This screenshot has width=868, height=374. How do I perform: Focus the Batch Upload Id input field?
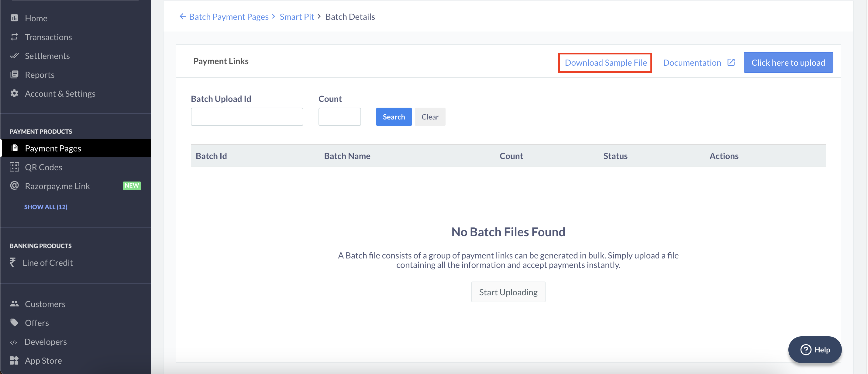[x=247, y=117]
